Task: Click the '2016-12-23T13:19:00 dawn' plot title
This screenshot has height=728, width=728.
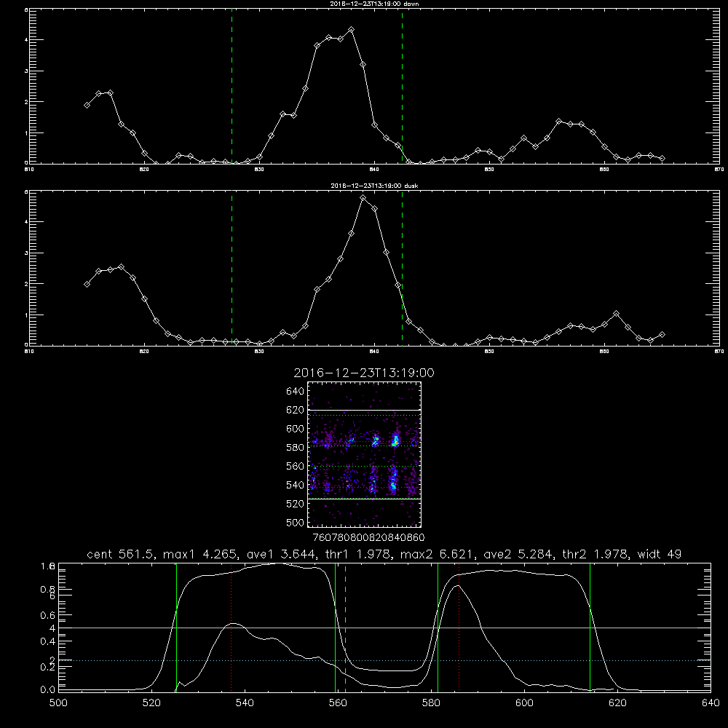Action: (374, 4)
